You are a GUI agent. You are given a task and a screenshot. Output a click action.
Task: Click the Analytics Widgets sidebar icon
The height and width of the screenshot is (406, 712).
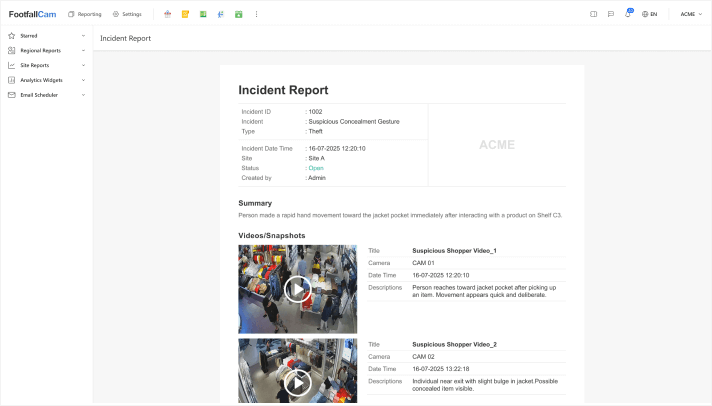[x=12, y=80]
